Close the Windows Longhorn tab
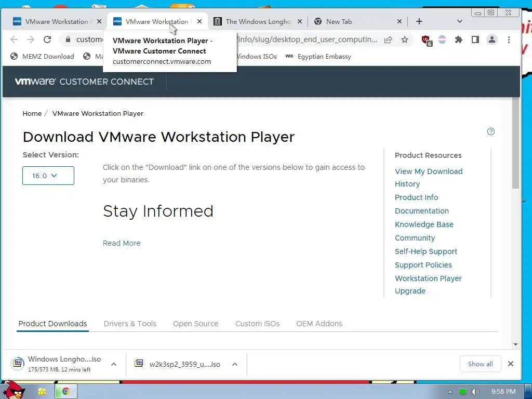The image size is (532, 399). coord(300,21)
